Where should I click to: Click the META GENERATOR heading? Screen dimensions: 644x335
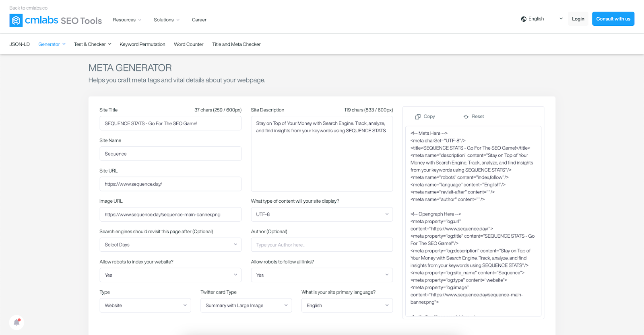[x=130, y=68]
